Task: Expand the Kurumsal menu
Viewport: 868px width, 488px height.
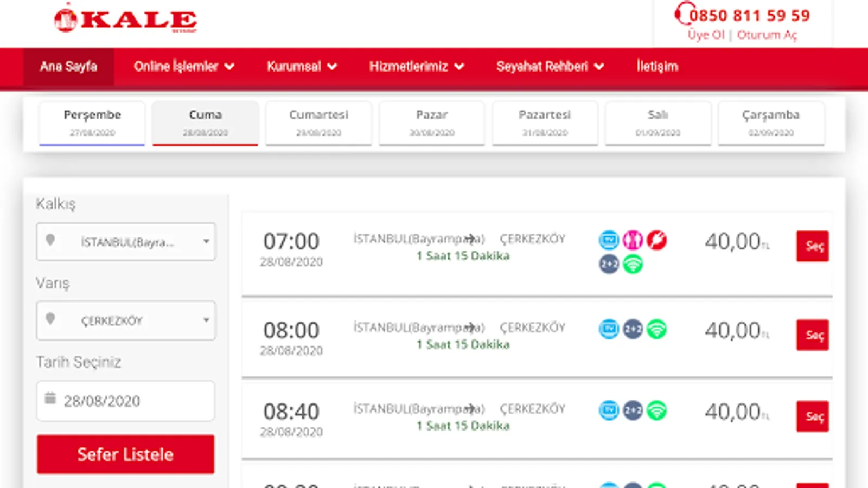Action: click(x=302, y=67)
